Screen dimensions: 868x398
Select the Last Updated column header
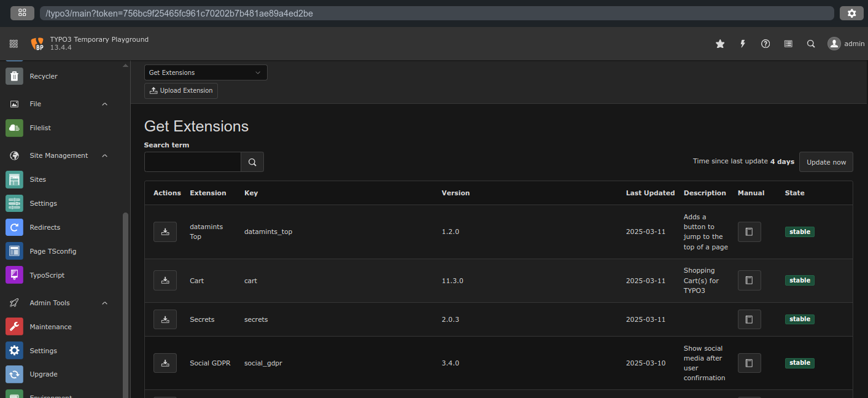point(650,193)
